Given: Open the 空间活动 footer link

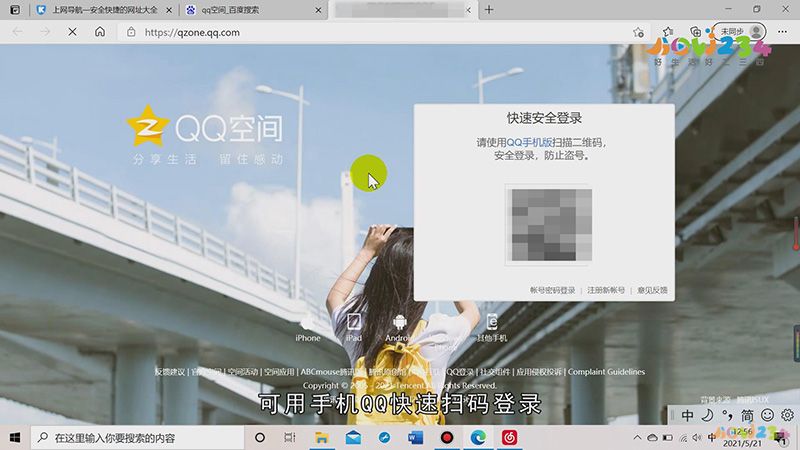Looking at the screenshot, I should 243,372.
